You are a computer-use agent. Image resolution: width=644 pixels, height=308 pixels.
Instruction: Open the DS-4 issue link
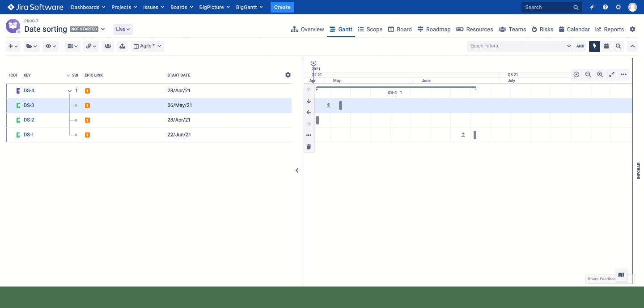pos(29,91)
